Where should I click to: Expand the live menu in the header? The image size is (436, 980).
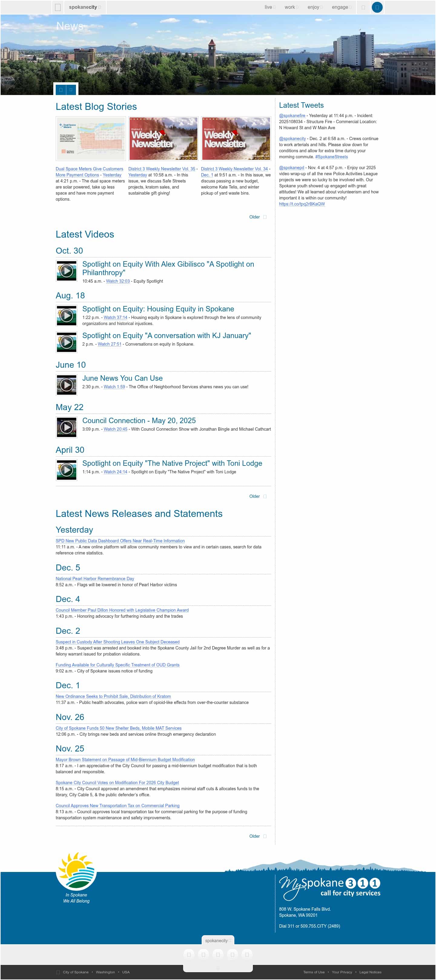pos(270,7)
